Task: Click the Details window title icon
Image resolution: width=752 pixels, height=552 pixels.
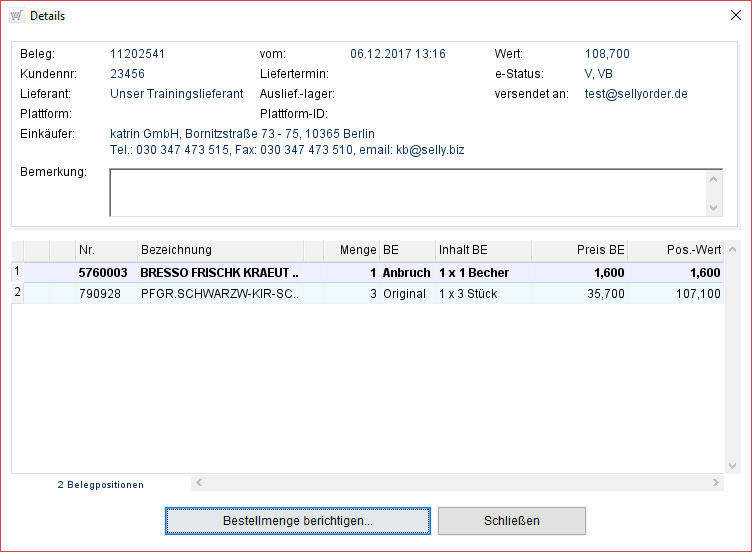Action: click(16, 16)
